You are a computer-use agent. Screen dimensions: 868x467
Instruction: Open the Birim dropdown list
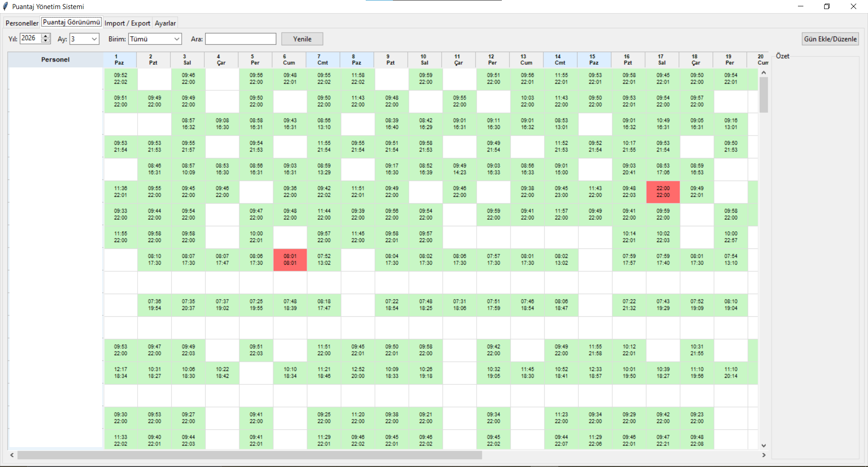(x=176, y=39)
